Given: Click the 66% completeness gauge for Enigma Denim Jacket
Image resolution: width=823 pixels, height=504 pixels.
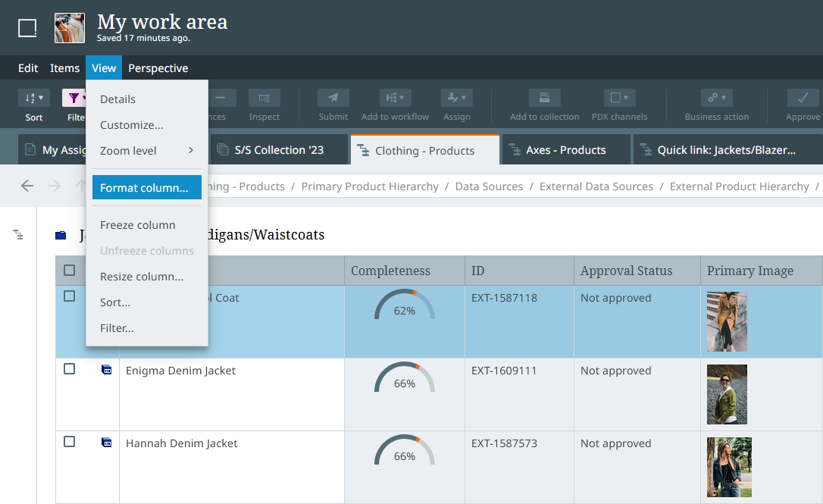Looking at the screenshot, I should 405,379.
